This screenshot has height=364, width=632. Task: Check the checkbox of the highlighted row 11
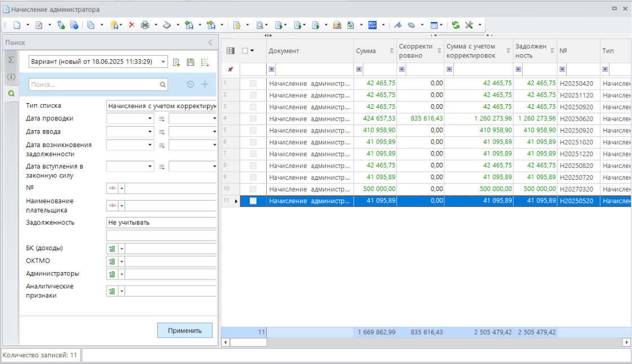pos(253,201)
